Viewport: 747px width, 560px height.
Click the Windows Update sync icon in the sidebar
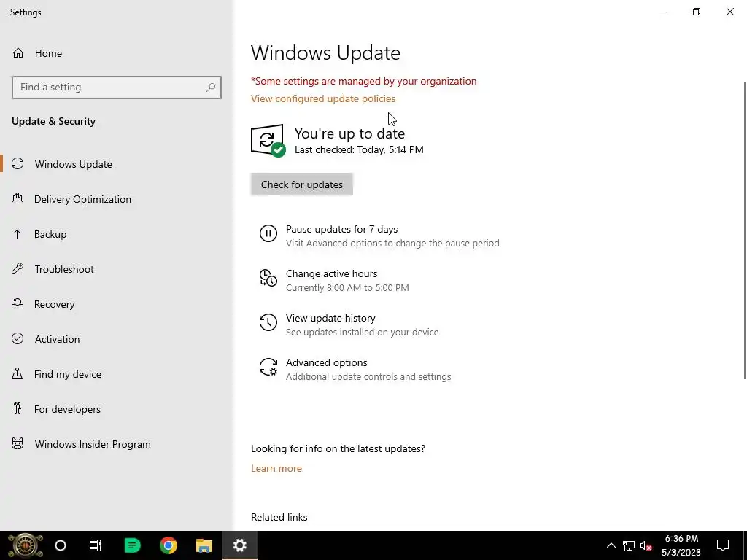click(x=18, y=164)
